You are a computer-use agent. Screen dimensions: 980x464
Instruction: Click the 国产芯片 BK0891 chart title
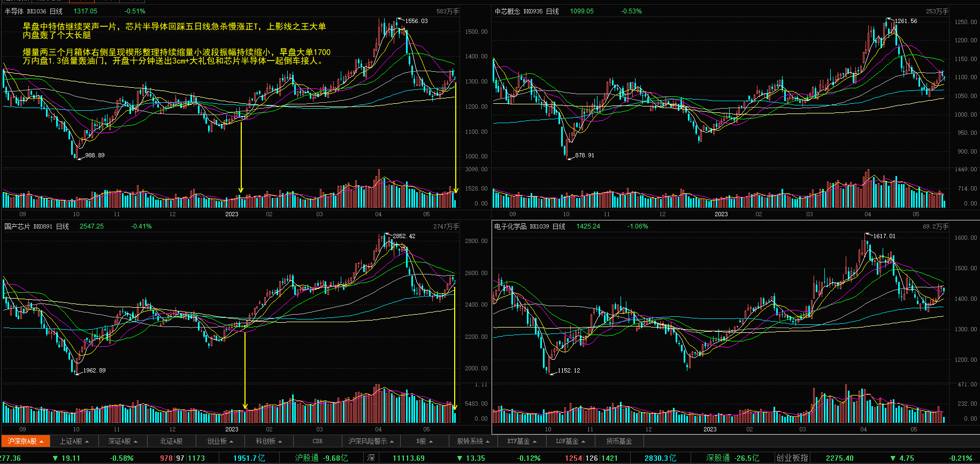click(36, 226)
